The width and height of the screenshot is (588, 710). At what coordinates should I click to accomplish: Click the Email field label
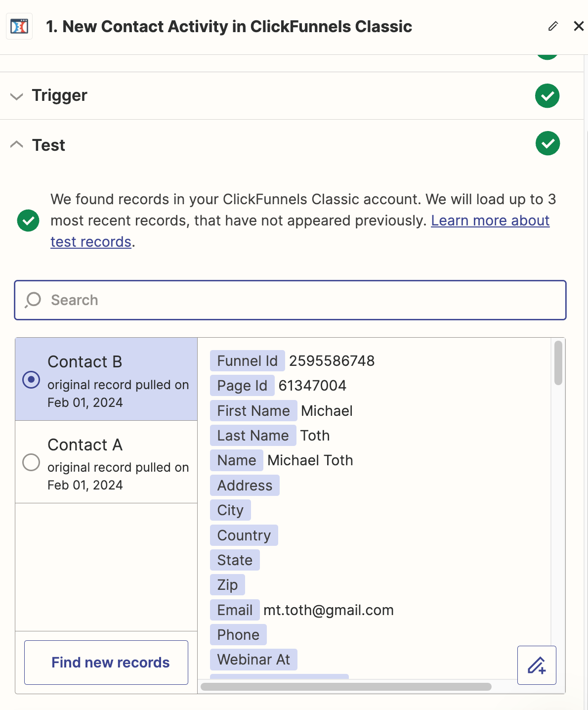pyautogui.click(x=235, y=610)
